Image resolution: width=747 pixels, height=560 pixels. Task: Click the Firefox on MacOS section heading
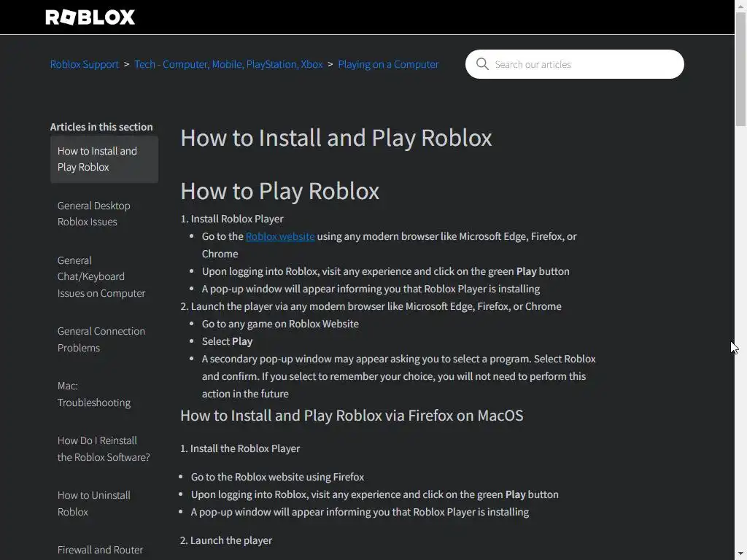pos(352,416)
